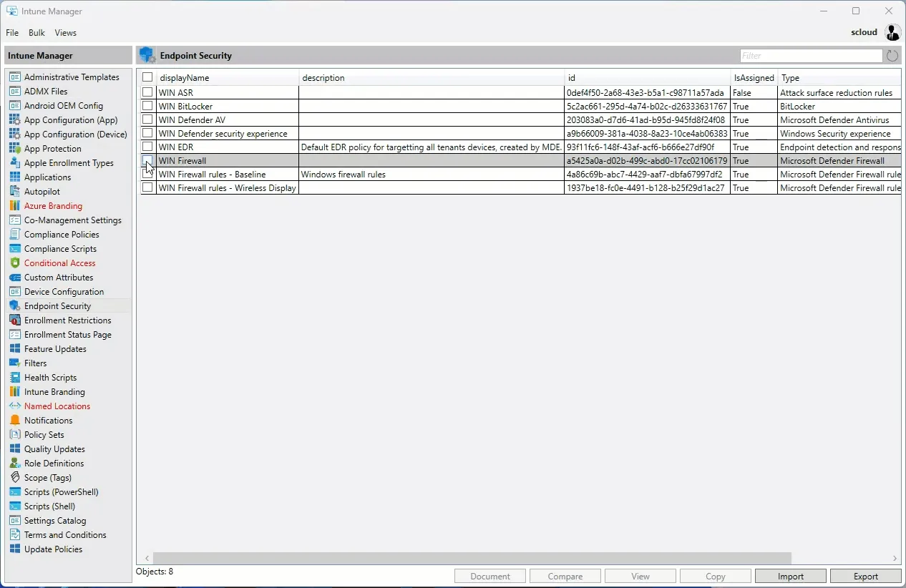Image resolution: width=906 pixels, height=588 pixels.
Task: Click the Conditional Access shield icon
Action: point(14,263)
